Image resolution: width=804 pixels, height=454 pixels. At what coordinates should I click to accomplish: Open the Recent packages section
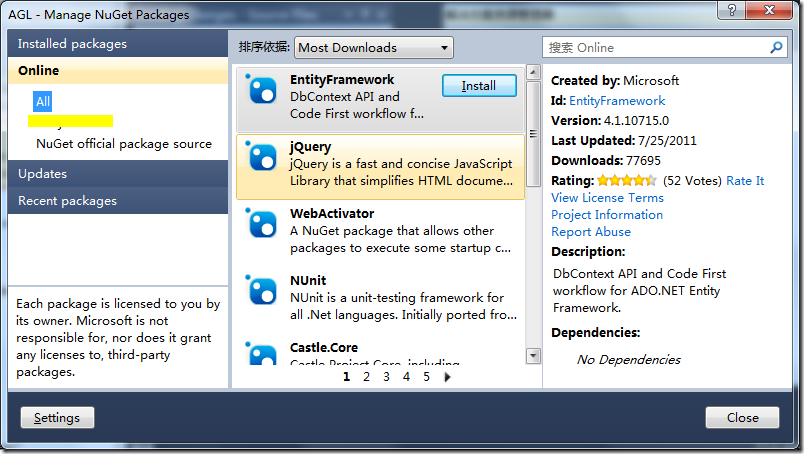tap(118, 201)
